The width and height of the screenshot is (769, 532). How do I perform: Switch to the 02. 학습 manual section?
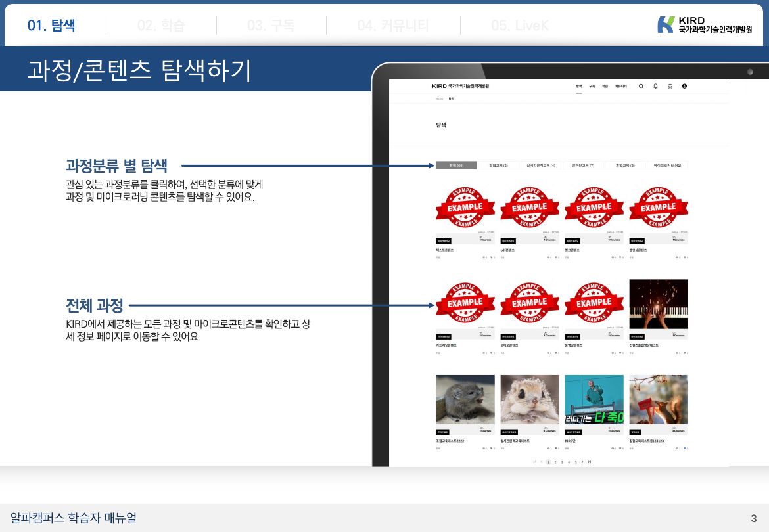(161, 26)
